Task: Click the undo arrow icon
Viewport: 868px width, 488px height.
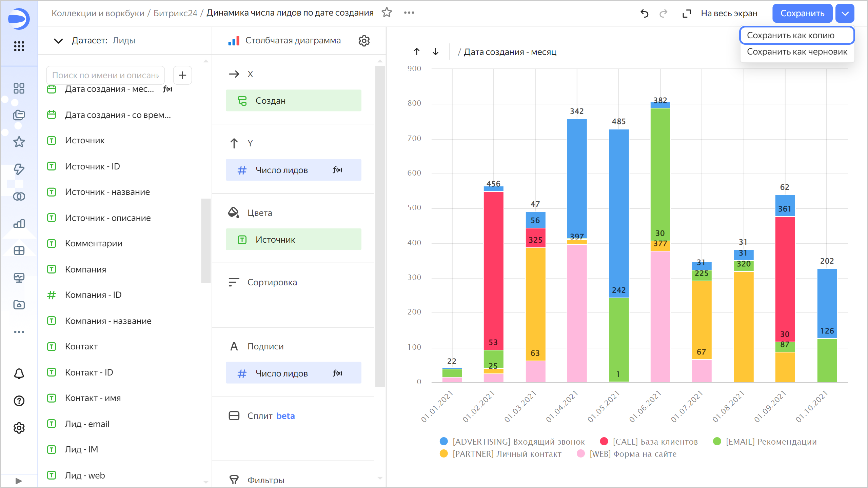Action: point(644,13)
